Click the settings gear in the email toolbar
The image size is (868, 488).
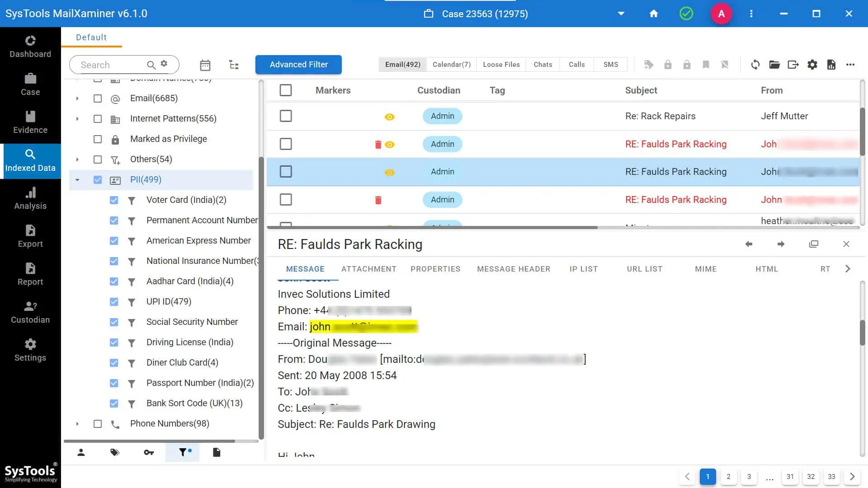[x=812, y=65]
